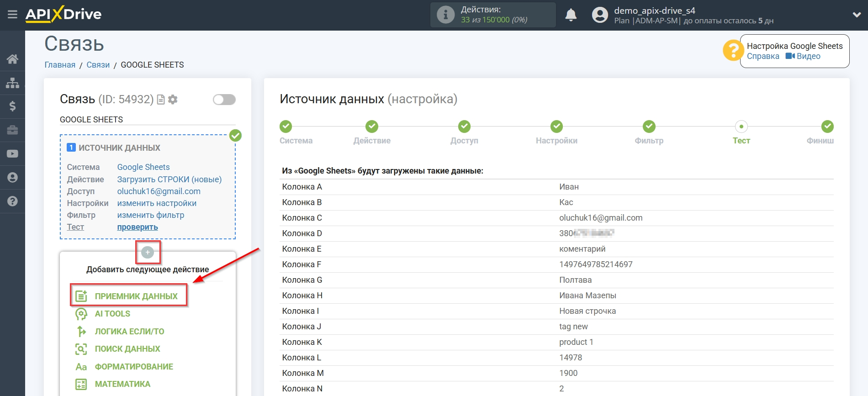Go to the Настройки step
This screenshot has height=396, width=868.
(x=556, y=127)
